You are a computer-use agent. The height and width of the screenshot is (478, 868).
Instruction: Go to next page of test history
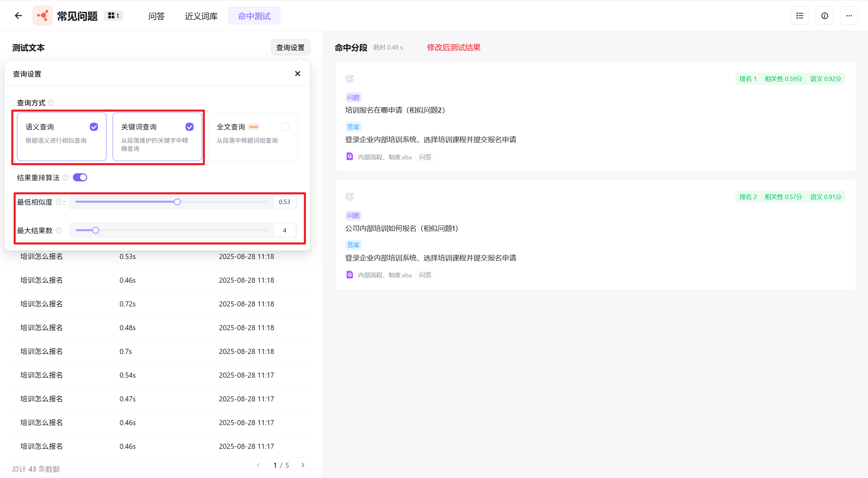coord(303,465)
